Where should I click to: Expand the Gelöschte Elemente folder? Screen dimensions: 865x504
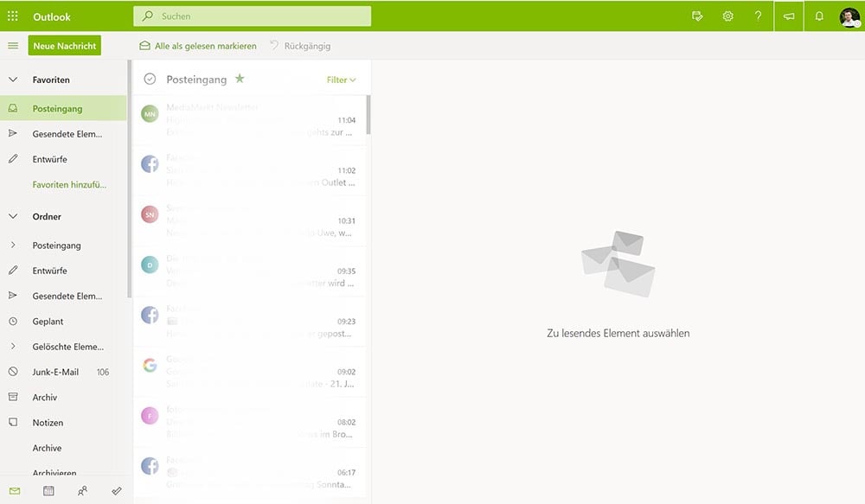[x=13, y=347]
